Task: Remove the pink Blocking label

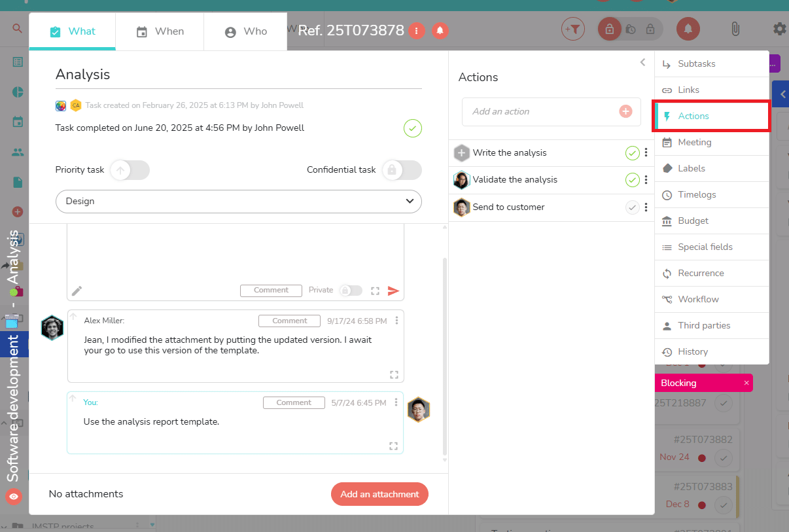Action: [746, 383]
